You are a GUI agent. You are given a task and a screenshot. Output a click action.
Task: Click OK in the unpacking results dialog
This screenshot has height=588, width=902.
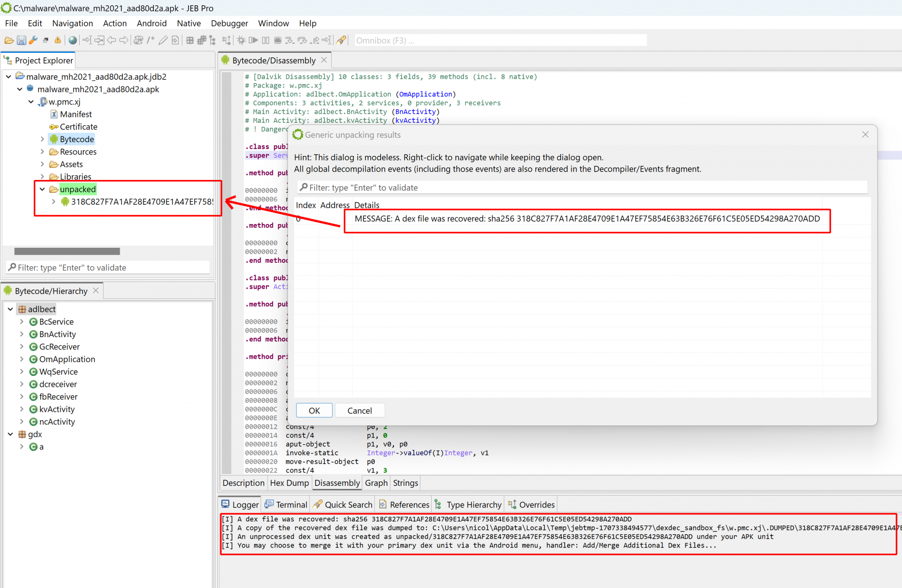click(x=314, y=410)
